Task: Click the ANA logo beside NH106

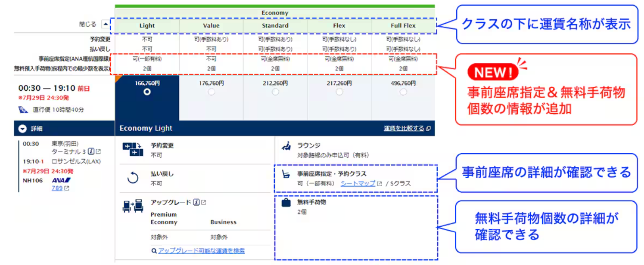Action: click(61, 180)
